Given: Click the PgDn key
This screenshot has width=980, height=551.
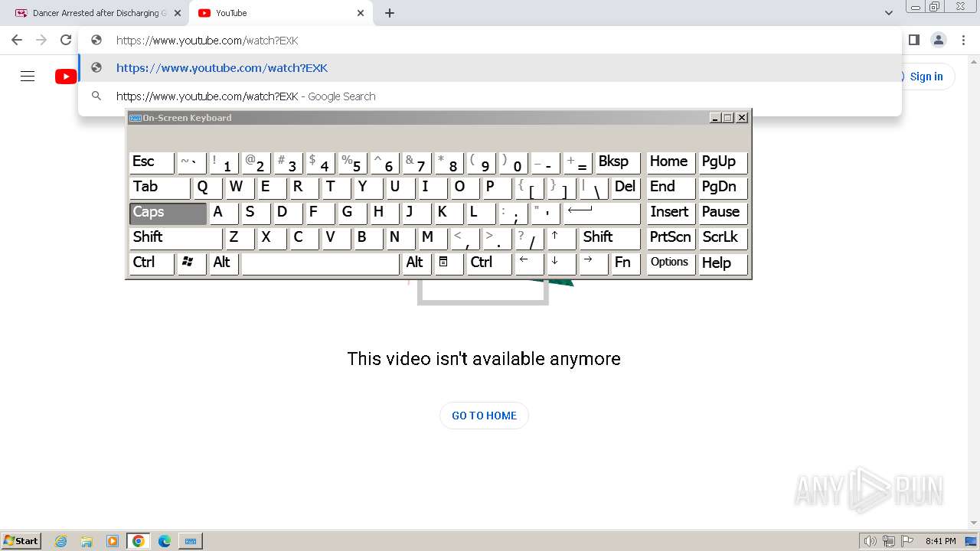Looking at the screenshot, I should 723,187.
